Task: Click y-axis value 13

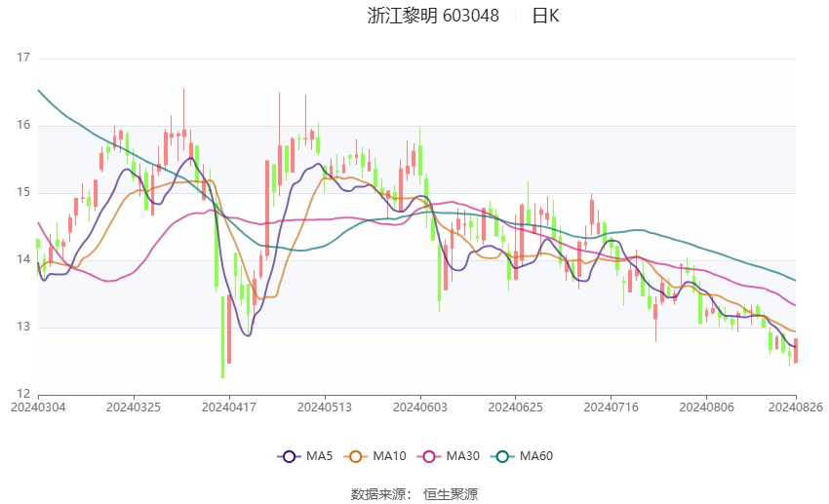Action: [23, 327]
